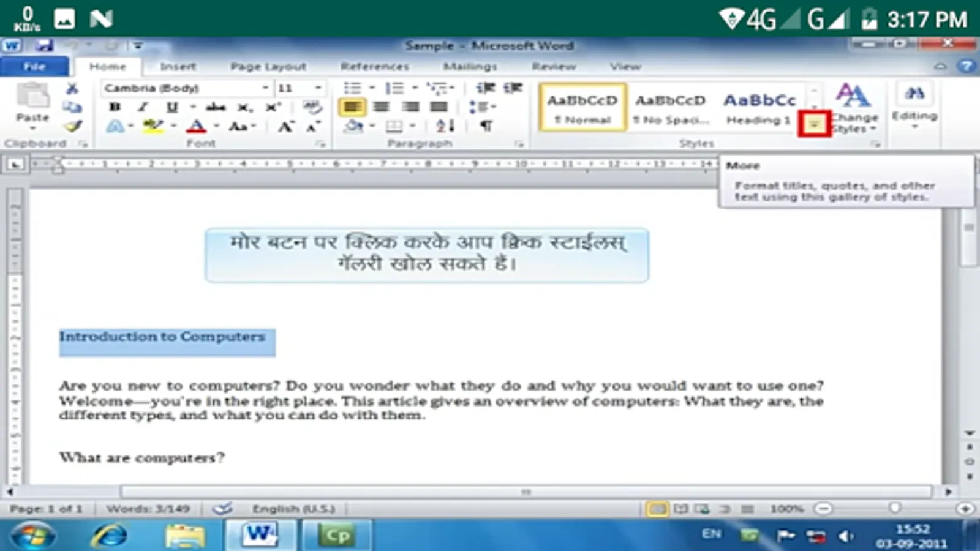Click the Words: 3/149 count in status bar
The width and height of the screenshot is (980, 551).
pos(148,509)
